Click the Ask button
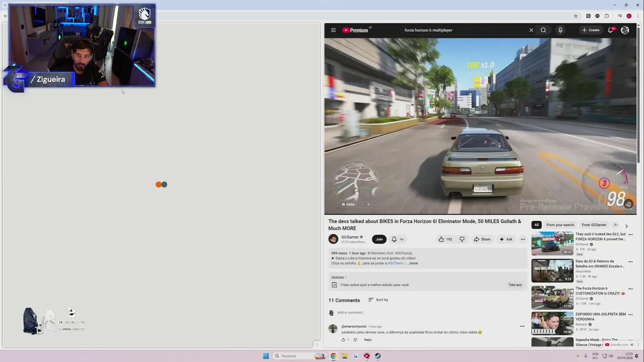The width and height of the screenshot is (644, 362). coord(506,239)
